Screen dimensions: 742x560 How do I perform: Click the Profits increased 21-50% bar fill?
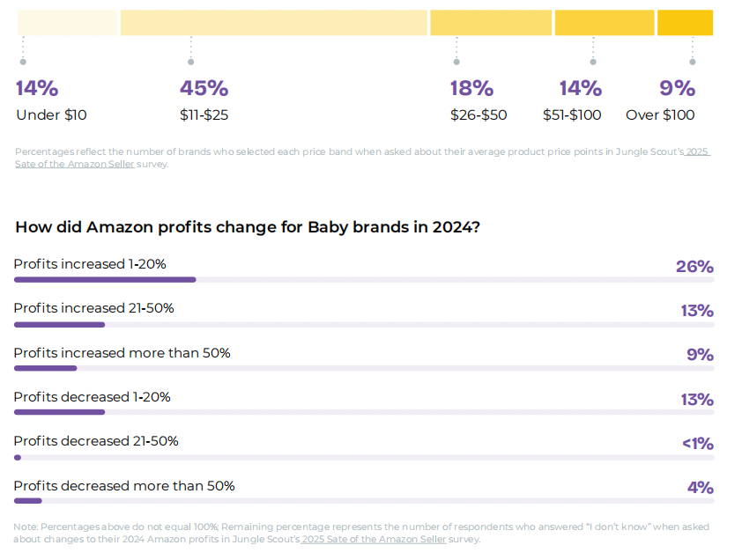(60, 325)
